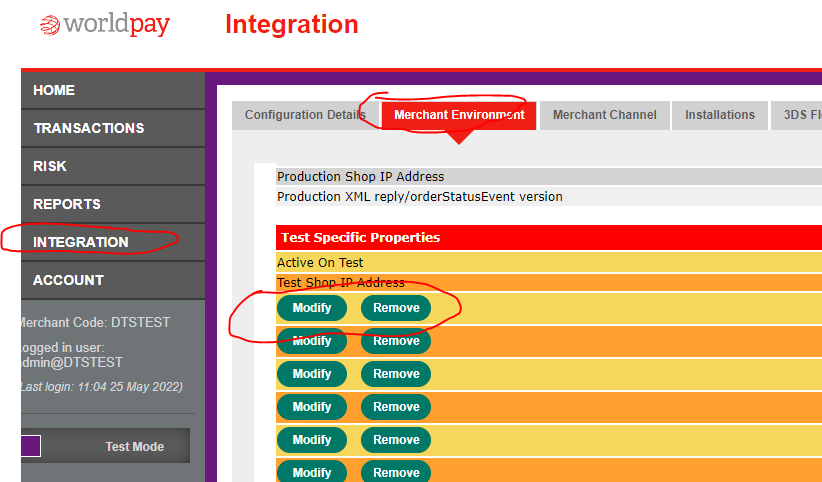Open the Installations tab

(720, 115)
